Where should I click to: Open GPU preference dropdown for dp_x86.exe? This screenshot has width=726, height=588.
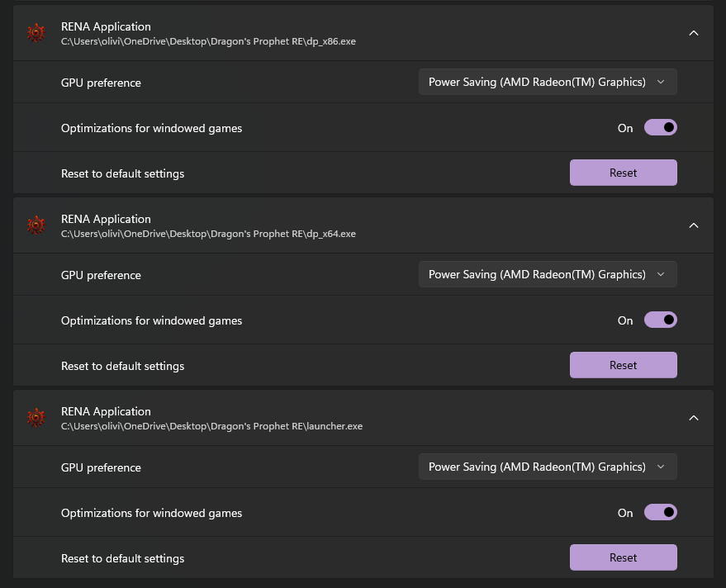pyautogui.click(x=548, y=82)
